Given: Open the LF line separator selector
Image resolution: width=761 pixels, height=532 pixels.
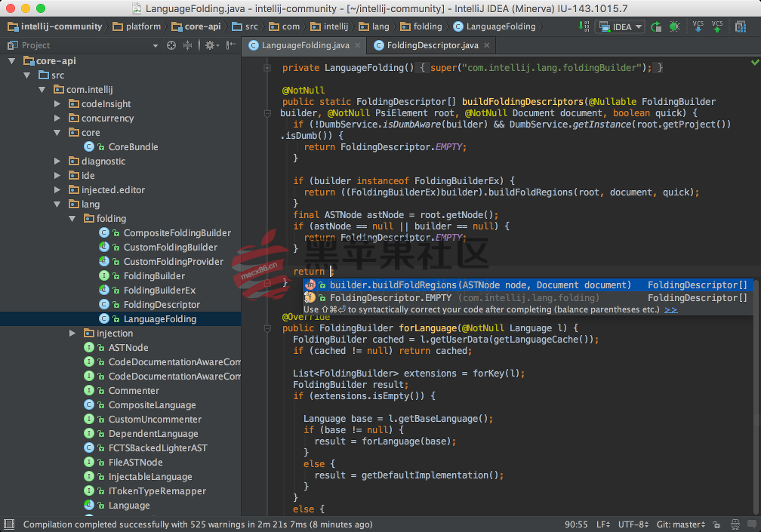Looking at the screenshot, I should pos(602,524).
